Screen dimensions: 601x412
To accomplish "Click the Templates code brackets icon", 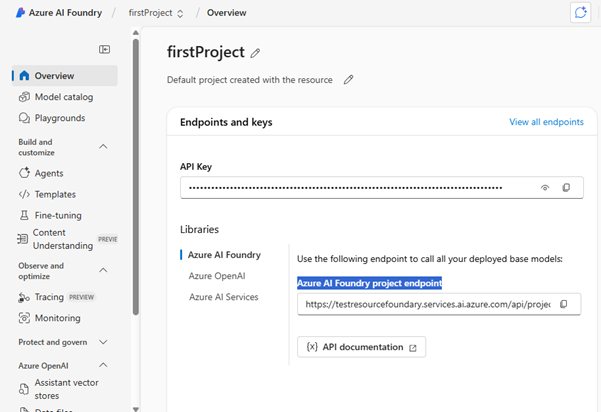I will coord(24,194).
